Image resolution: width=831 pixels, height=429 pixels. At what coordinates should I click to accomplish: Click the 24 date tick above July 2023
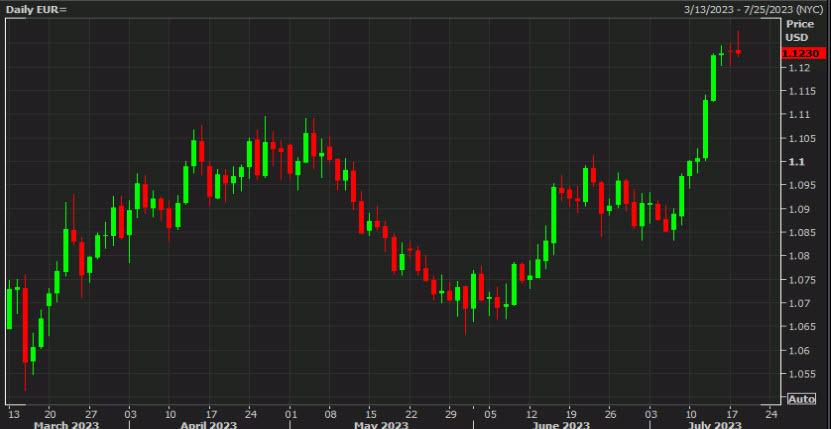pos(771,414)
